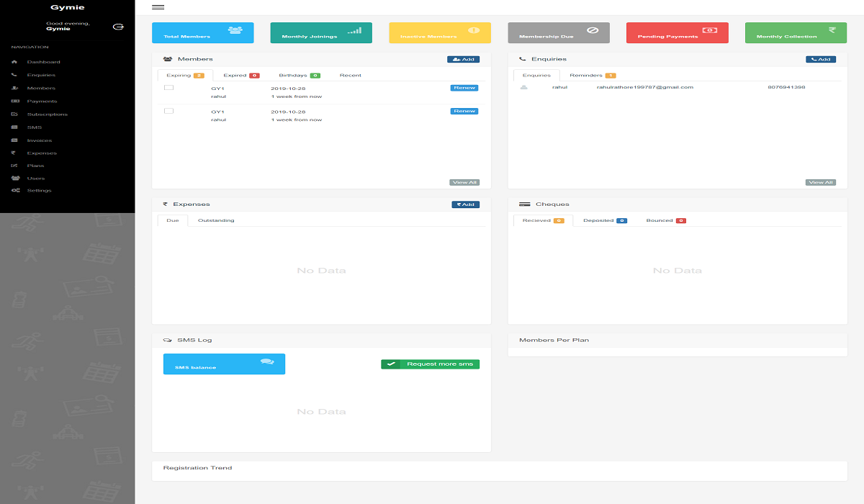864x504 pixels.
Task: Tick the second expiring member checkbox
Action: coord(168,111)
